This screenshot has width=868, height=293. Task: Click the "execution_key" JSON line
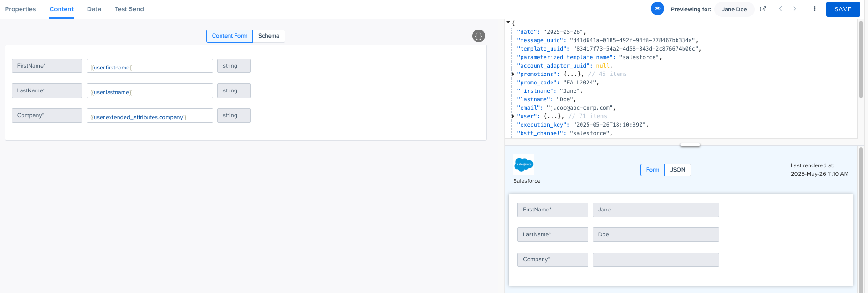pos(582,125)
